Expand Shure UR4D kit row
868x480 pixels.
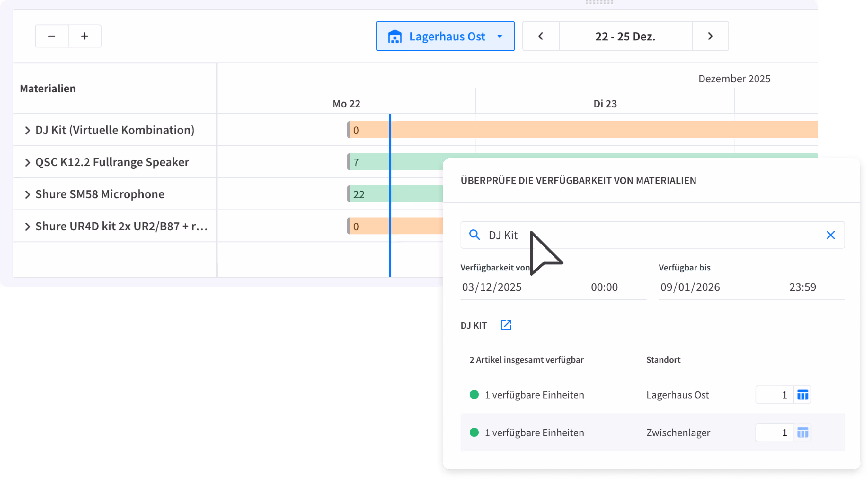[28, 227]
